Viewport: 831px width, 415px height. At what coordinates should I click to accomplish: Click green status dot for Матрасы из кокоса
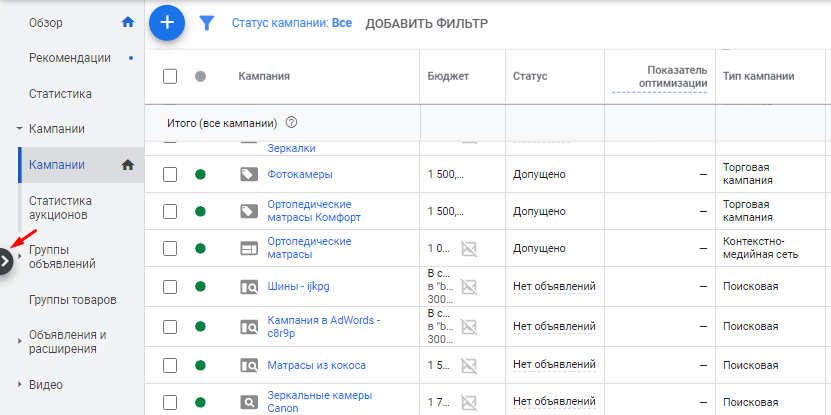point(200,365)
